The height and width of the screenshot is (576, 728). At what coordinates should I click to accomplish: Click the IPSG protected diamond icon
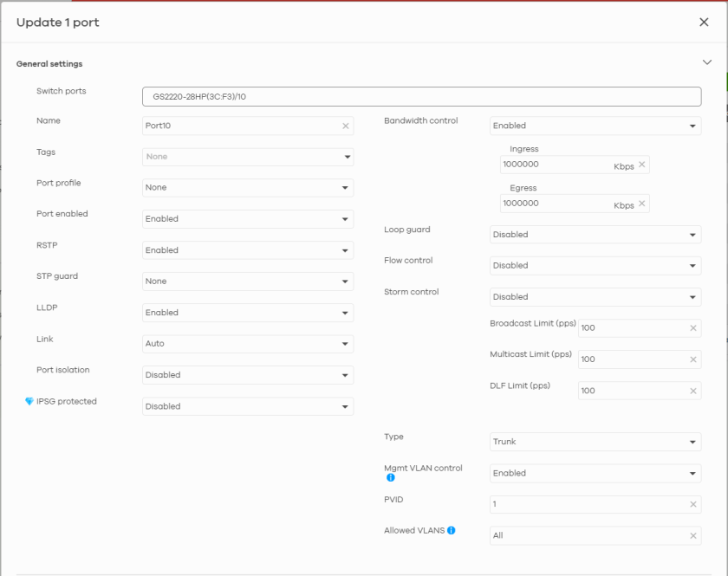click(29, 402)
